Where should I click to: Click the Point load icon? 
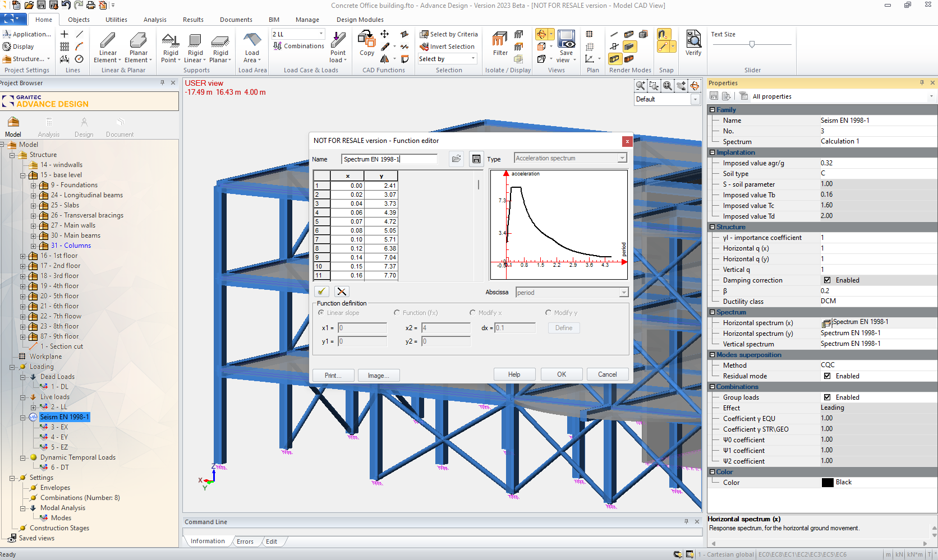click(338, 40)
